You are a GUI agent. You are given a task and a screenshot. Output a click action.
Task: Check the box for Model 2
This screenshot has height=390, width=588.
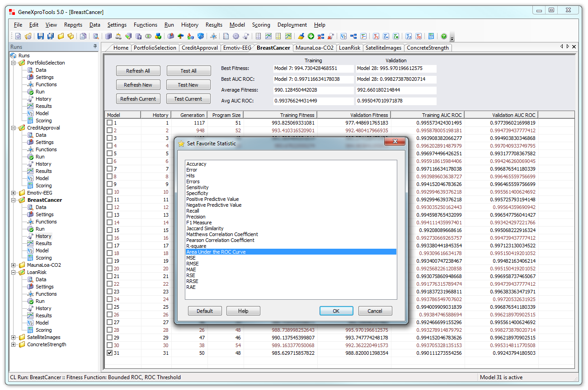point(109,130)
